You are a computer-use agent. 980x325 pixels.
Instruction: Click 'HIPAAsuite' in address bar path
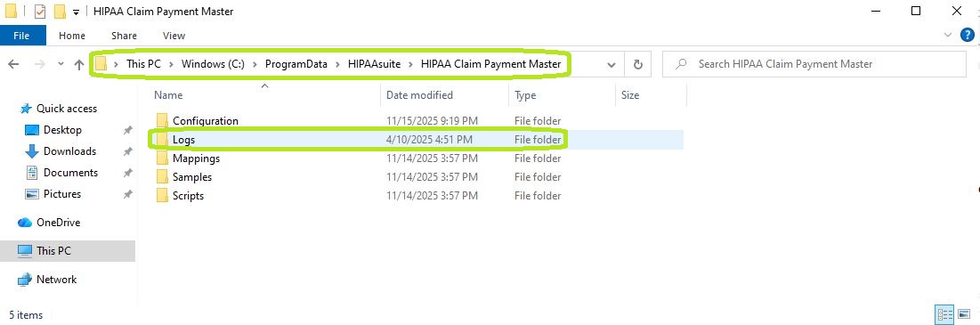pos(374,64)
